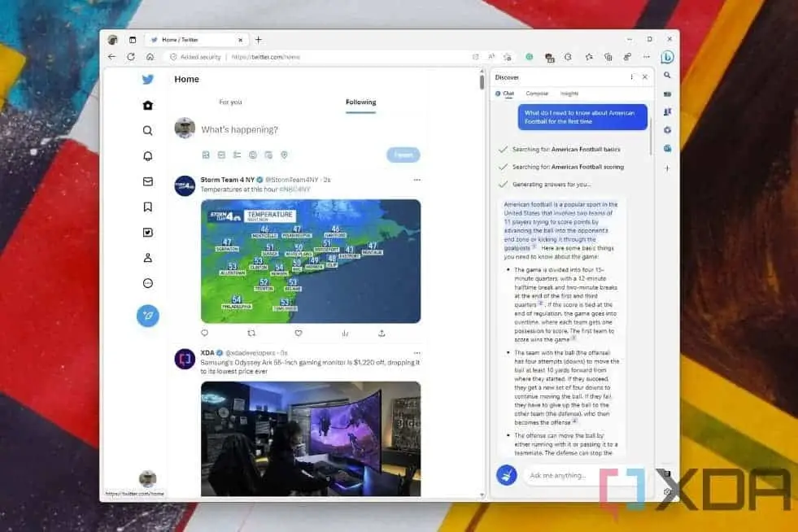The height and width of the screenshot is (532, 798).
Task: Open the Twitter Blue sidebar icon
Action: (x=147, y=233)
